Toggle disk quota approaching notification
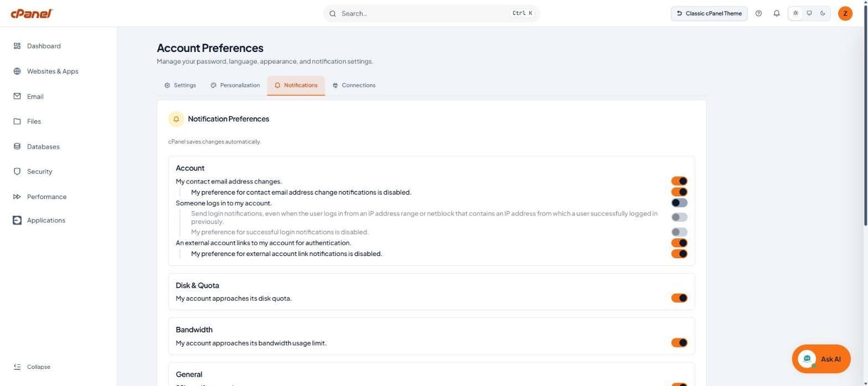The image size is (868, 386). [679, 298]
